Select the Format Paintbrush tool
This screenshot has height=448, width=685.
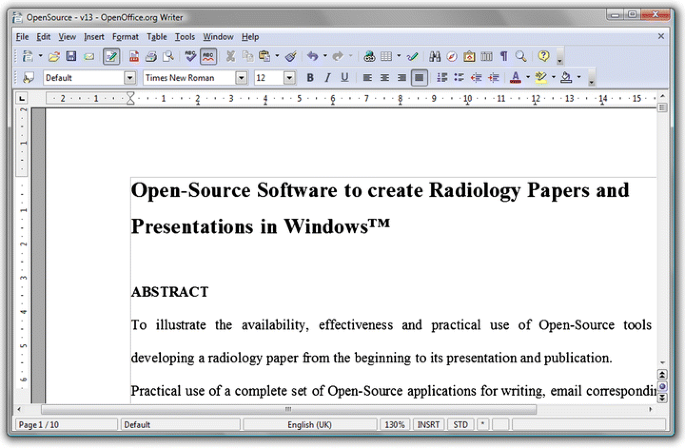290,57
